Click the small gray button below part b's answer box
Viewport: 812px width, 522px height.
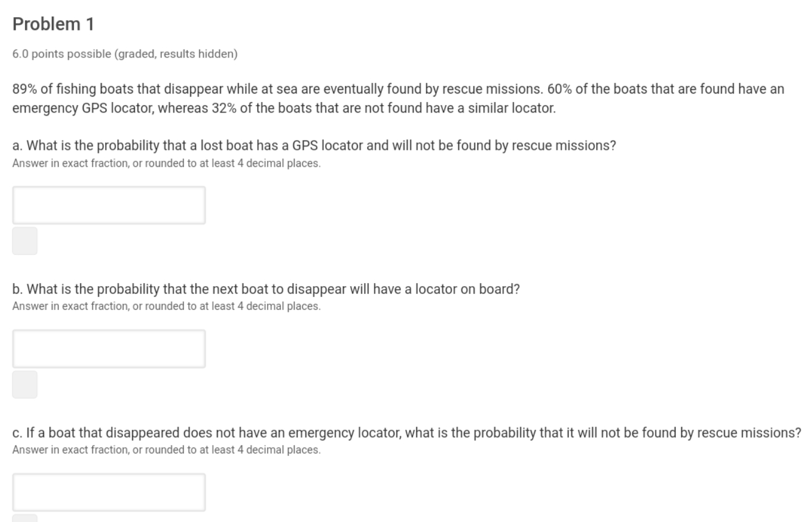24,384
